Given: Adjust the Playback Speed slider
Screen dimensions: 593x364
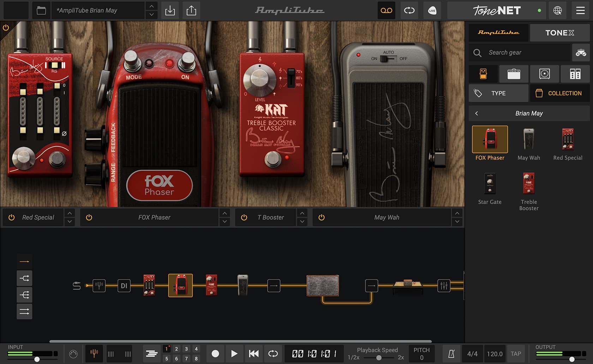Looking at the screenshot, I should 378,358.
